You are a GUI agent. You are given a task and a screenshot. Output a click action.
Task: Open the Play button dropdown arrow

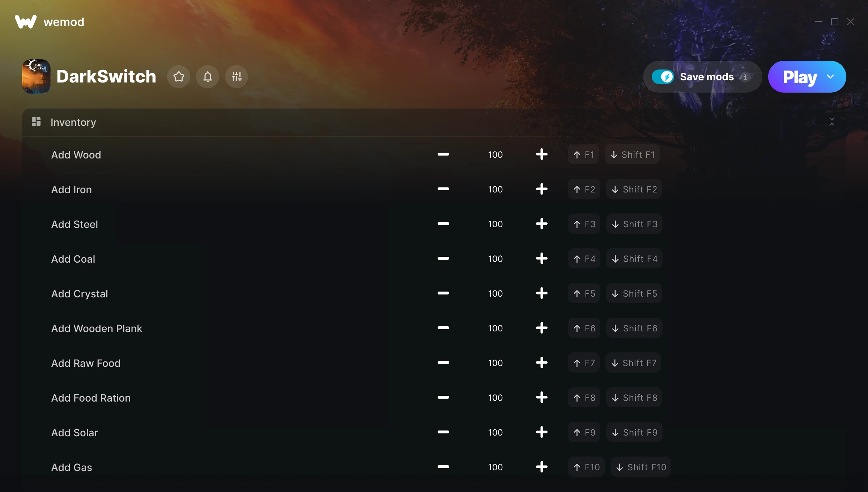pyautogui.click(x=830, y=77)
